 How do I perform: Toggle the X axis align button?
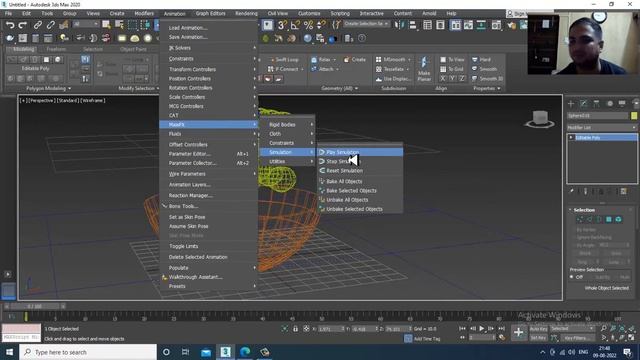tap(443, 78)
